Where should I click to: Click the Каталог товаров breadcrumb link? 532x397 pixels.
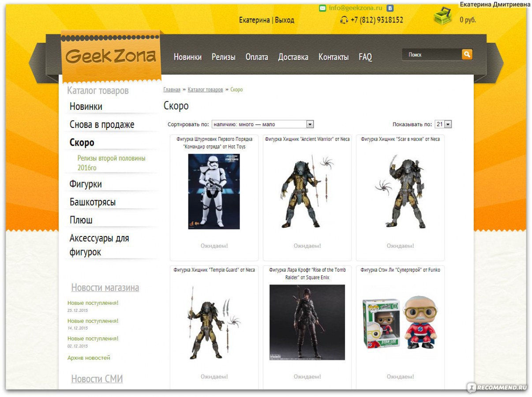click(206, 90)
